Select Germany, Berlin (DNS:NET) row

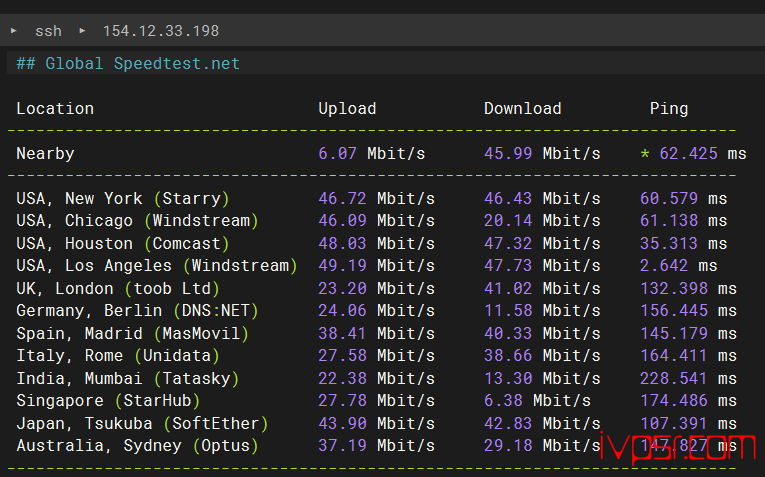137,310
